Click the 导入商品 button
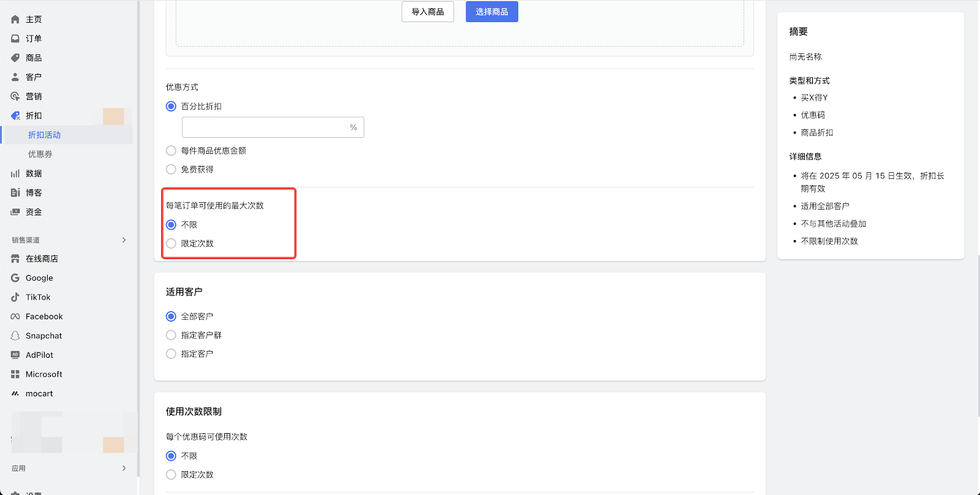 428,12
